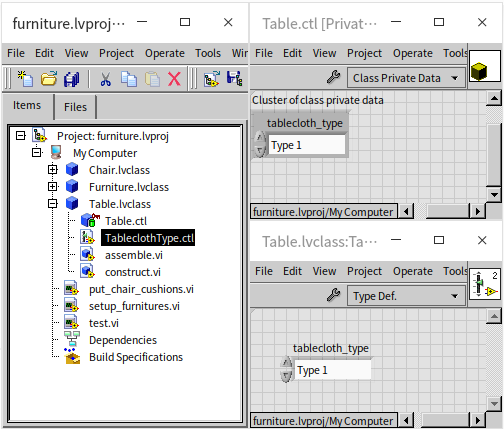The width and height of the screenshot is (504, 429).
Task: Click wrench icon in Table.lvclass window
Action: 333,295
